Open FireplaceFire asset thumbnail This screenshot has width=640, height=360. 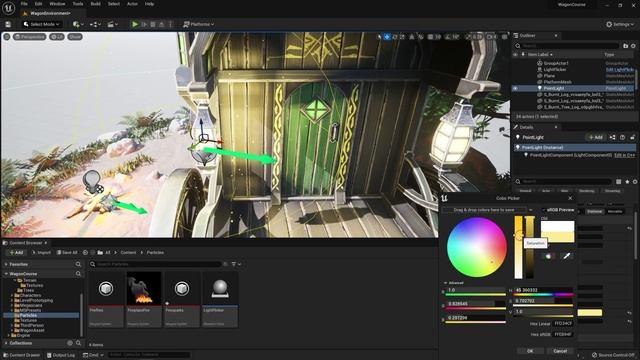(x=144, y=289)
